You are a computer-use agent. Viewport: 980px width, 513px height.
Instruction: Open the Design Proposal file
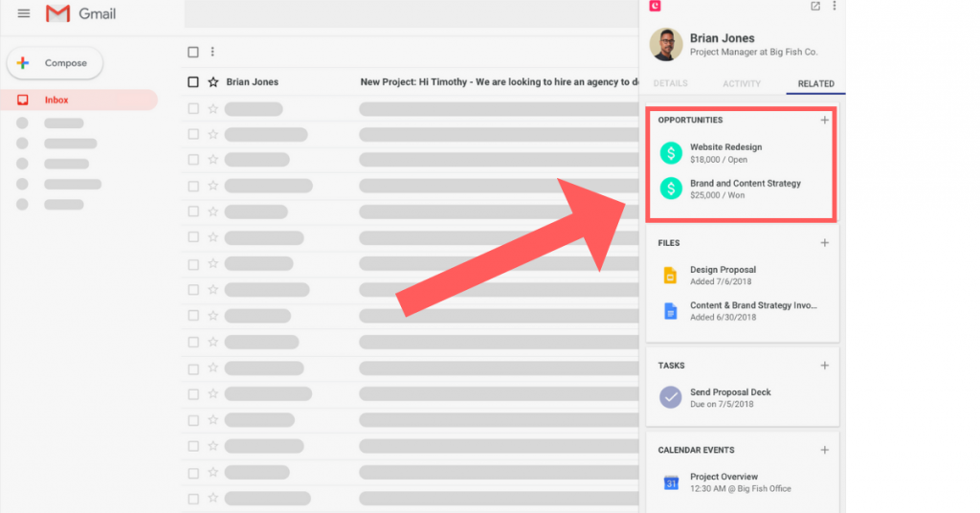(x=723, y=270)
